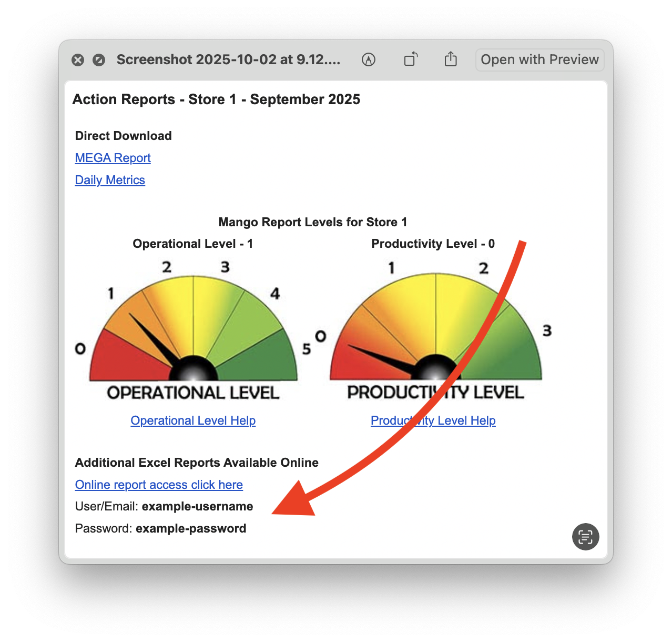Viewport: 672px width, 642px height.
Task: Click the Productivity Level gauge needle hub
Action: click(435, 368)
